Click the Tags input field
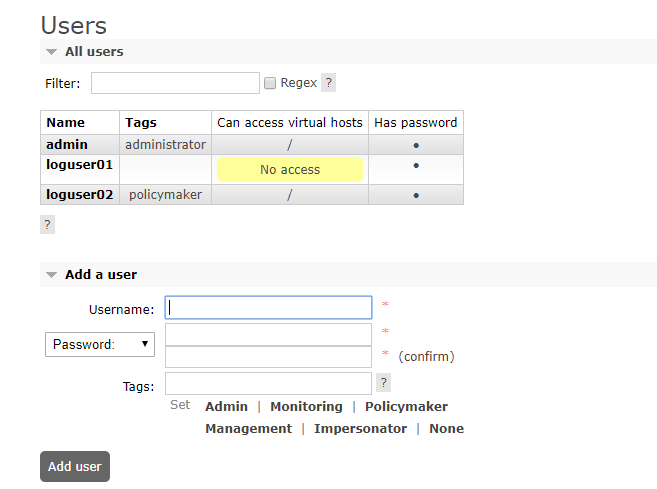This screenshot has width=657, height=489. 269,383
